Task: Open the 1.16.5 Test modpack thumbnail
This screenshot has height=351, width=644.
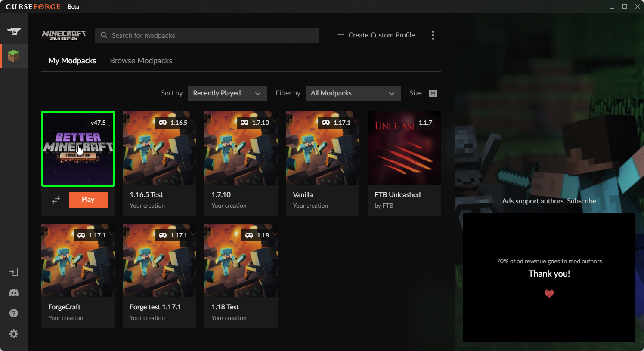Action: pyautogui.click(x=159, y=148)
